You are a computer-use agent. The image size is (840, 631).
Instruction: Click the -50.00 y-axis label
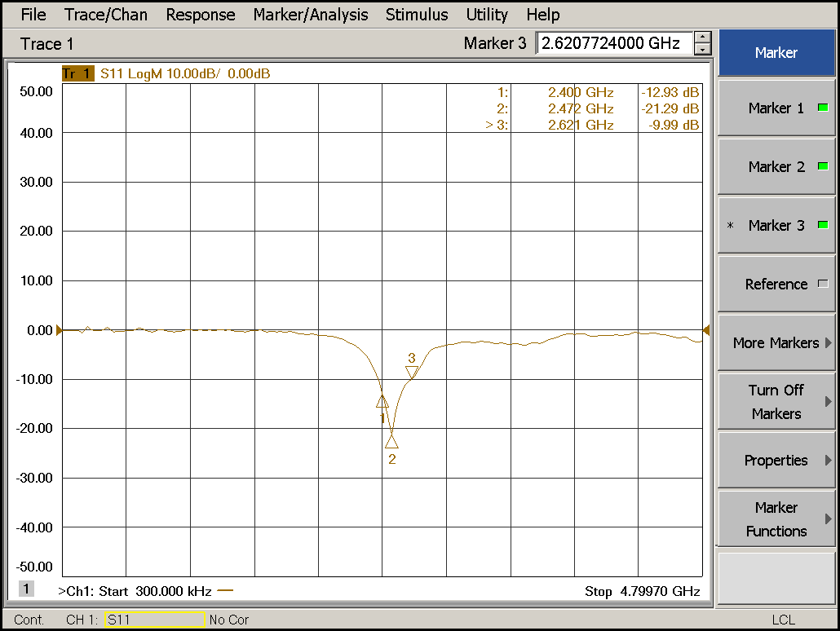point(34,567)
